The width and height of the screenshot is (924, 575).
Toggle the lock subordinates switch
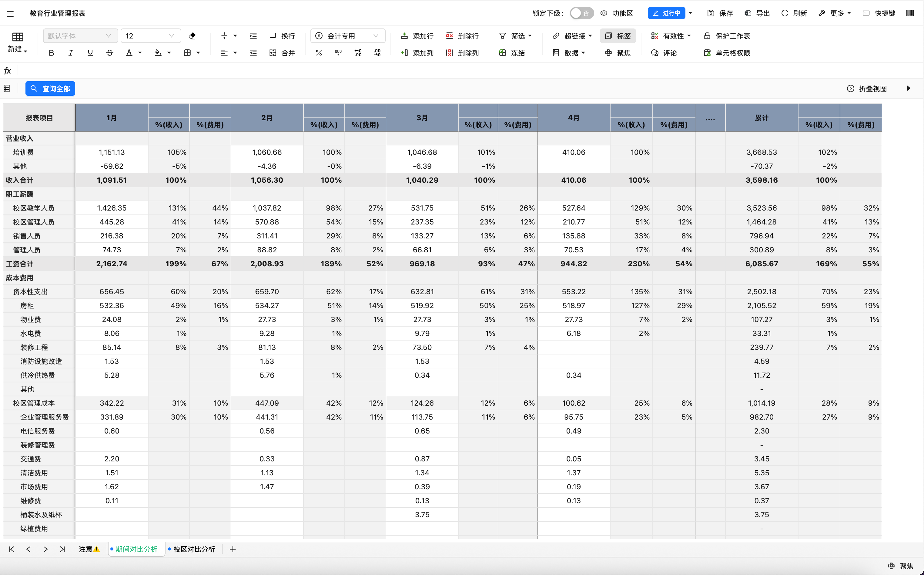coord(581,13)
